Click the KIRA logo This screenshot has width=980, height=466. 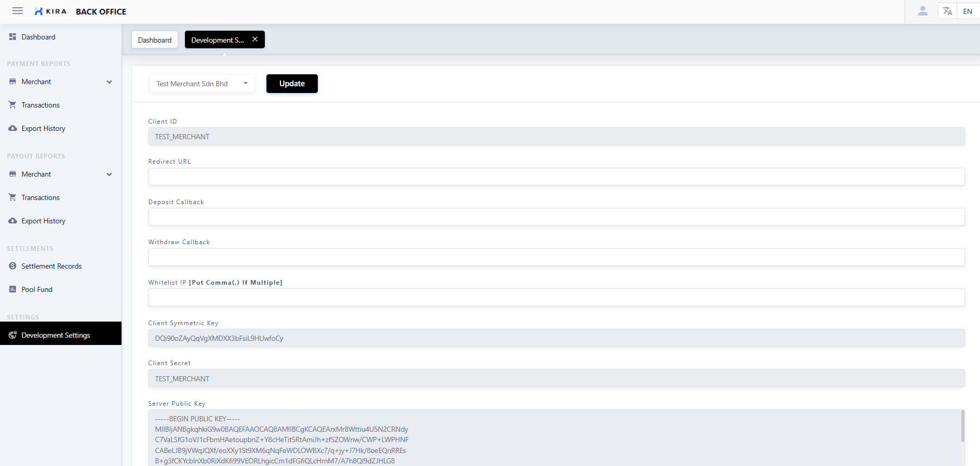click(50, 11)
